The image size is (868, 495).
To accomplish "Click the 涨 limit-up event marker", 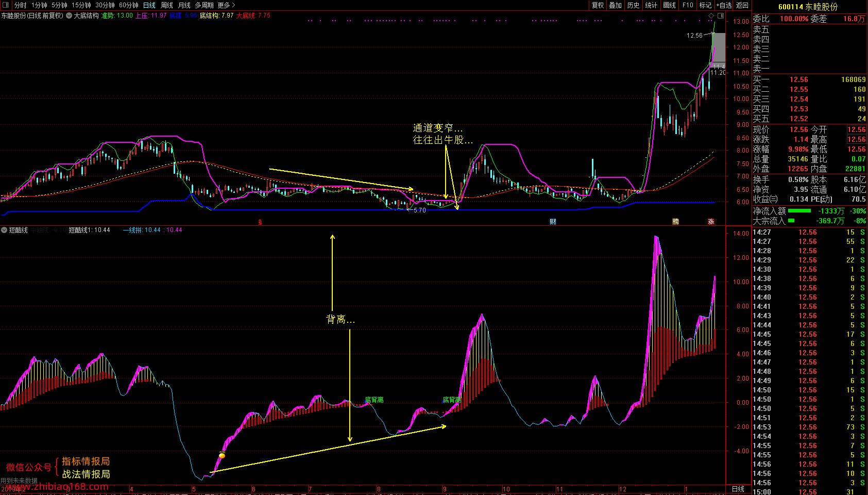I will [x=711, y=222].
